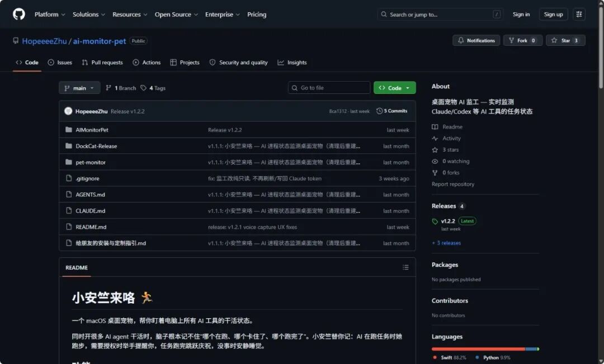Image resolution: width=604 pixels, height=364 pixels.
Task: Click the Notifications bell button
Action: (476, 40)
